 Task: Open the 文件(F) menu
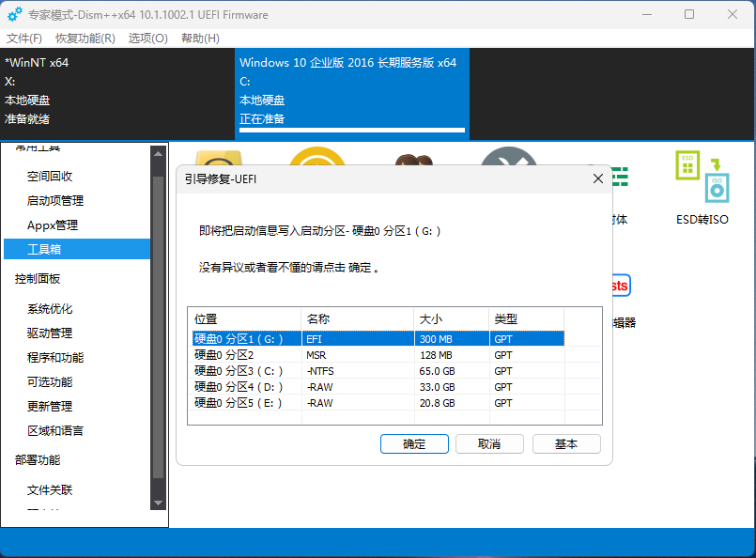pyautogui.click(x=24, y=39)
